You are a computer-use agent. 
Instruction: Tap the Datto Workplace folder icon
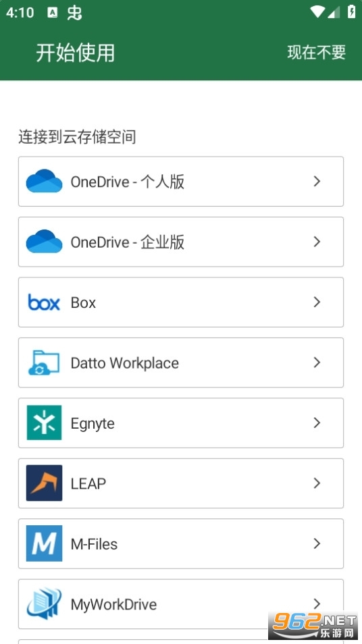click(x=44, y=363)
